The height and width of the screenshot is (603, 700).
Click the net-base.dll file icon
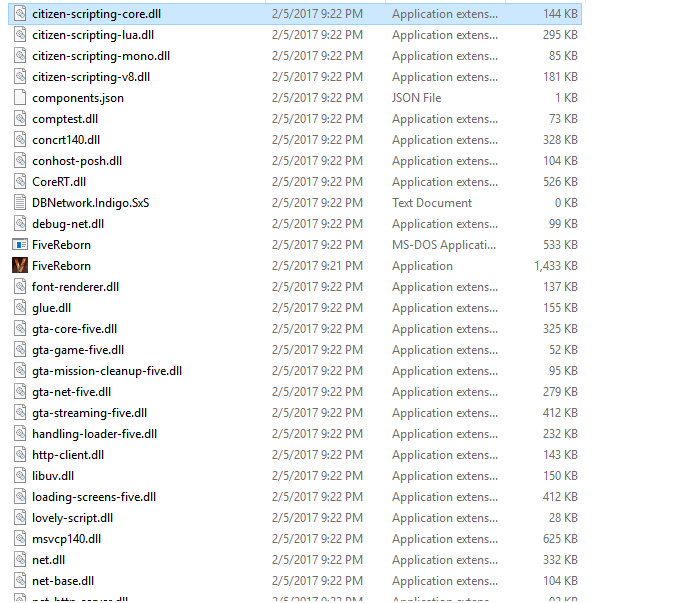click(20, 580)
